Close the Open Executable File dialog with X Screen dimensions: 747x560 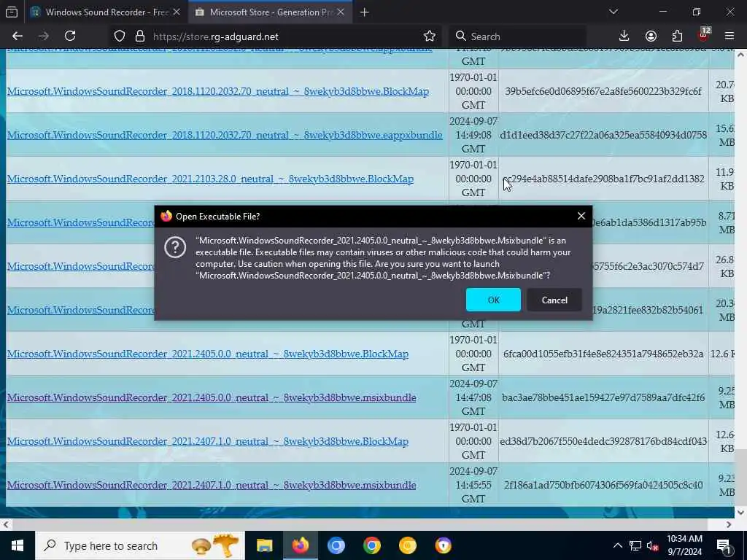point(581,216)
